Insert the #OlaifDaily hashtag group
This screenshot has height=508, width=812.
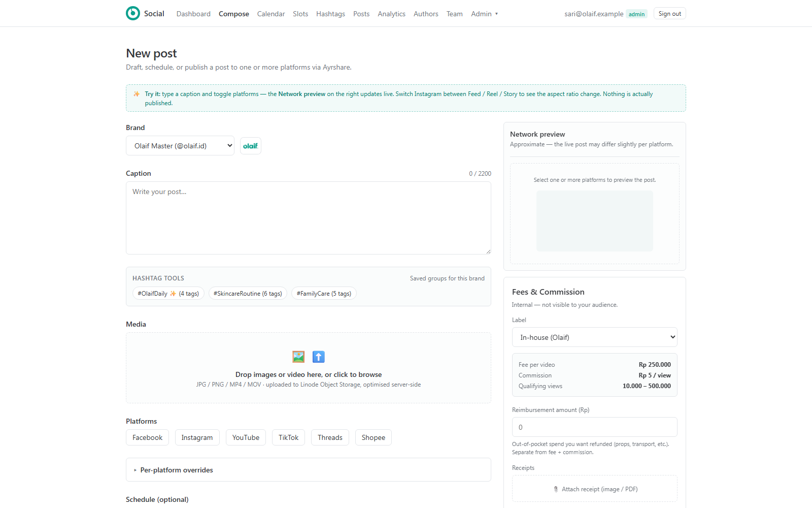pos(168,294)
